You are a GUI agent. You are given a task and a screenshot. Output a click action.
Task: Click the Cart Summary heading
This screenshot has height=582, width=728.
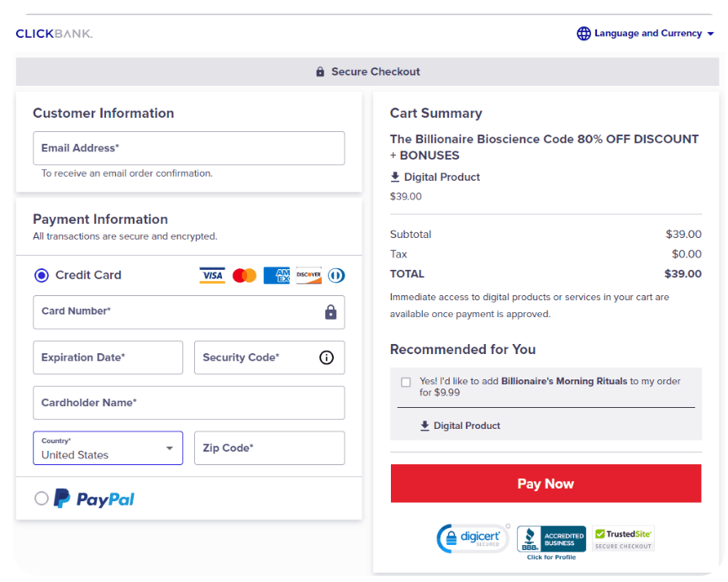point(435,113)
